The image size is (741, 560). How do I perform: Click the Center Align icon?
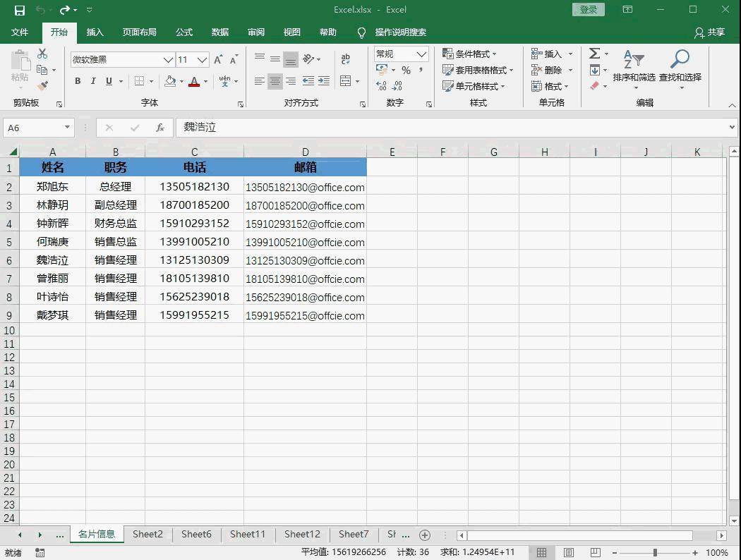click(275, 81)
